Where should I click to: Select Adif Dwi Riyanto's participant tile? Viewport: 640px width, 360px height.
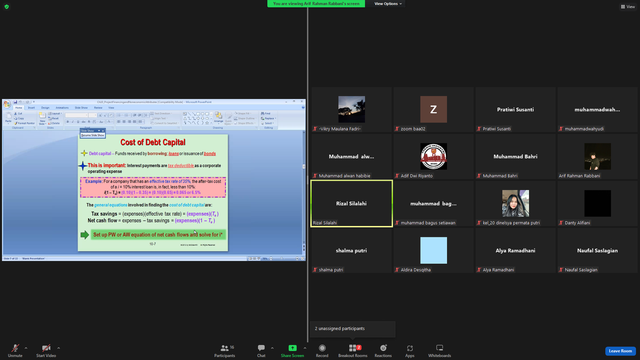point(433,156)
